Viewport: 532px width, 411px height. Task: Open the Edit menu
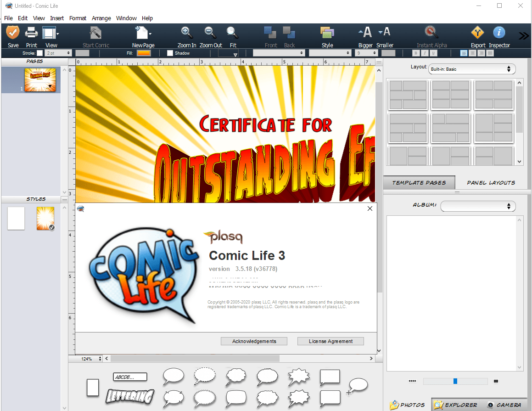[22, 18]
